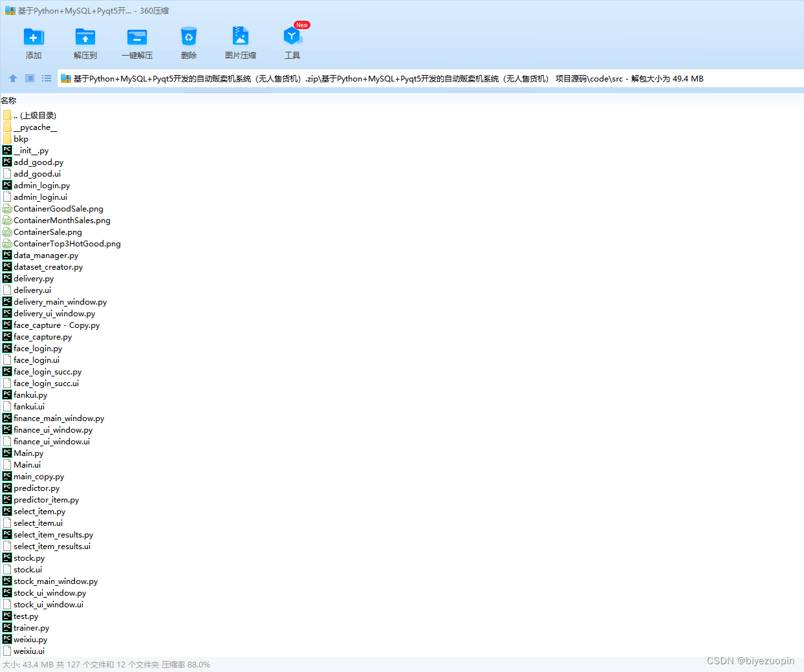
Task: Select the delivery.ui file
Action: tap(27, 290)
